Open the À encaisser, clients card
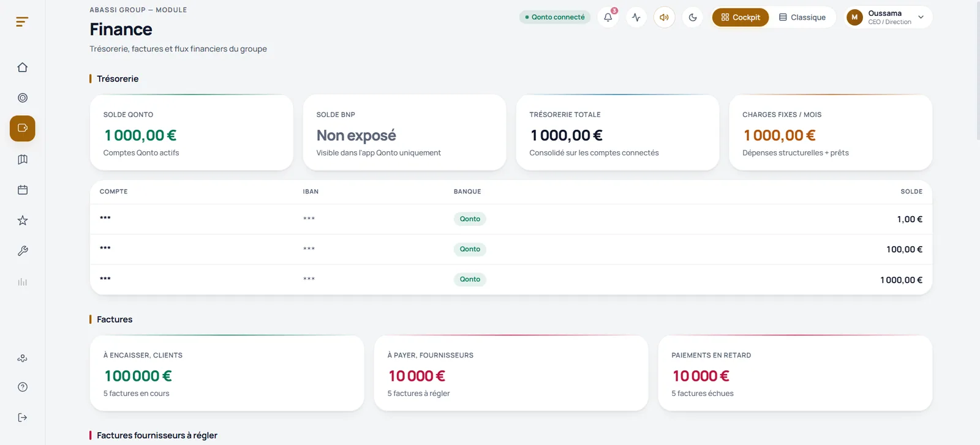980x445 pixels. tap(227, 373)
